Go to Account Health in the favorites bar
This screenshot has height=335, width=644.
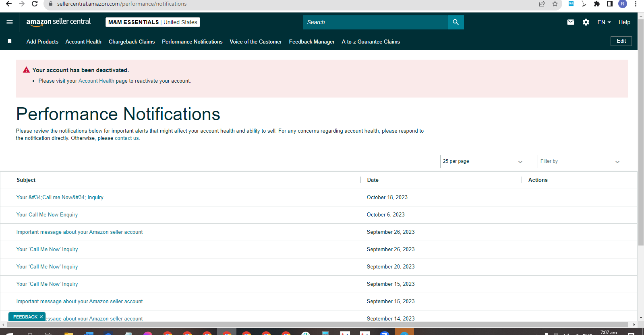pyautogui.click(x=83, y=42)
